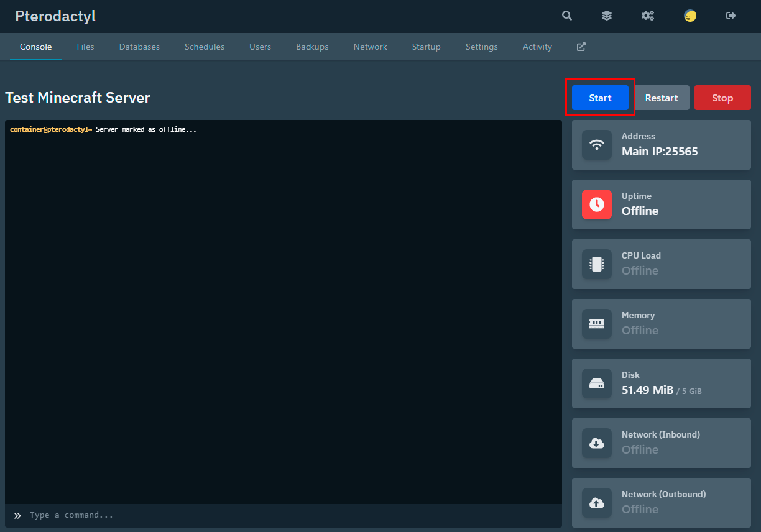The image size is (761, 532).
Task: Click the Disk drive icon
Action: click(597, 383)
